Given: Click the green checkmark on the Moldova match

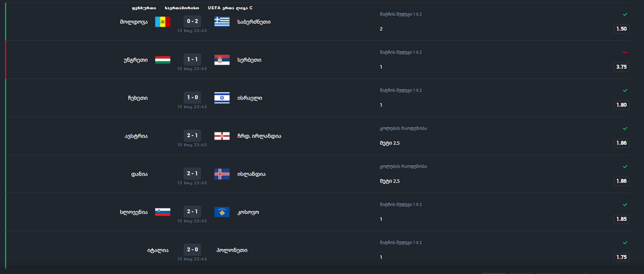Looking at the screenshot, I should [x=625, y=14].
